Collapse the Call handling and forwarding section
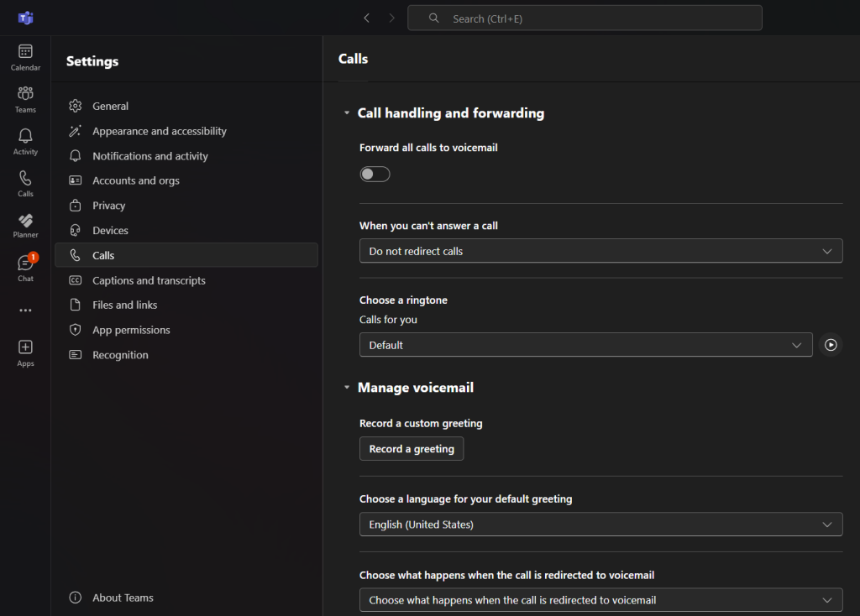 coord(346,112)
